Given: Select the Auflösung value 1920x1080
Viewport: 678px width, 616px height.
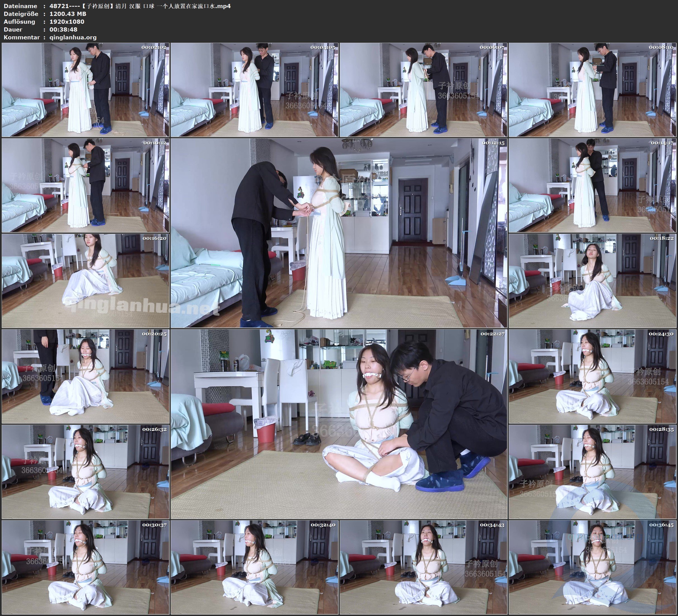Looking at the screenshot, I should tap(66, 22).
